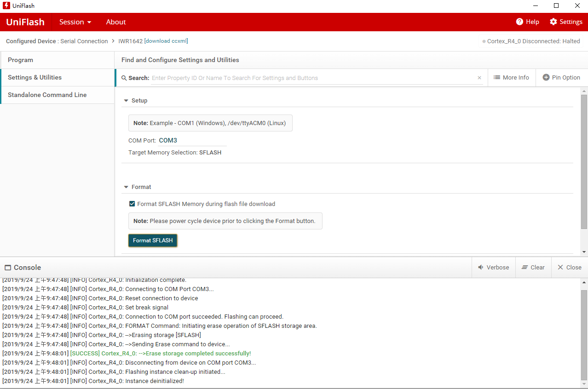Edit the COM Port field
This screenshot has width=588, height=389.
(192, 141)
